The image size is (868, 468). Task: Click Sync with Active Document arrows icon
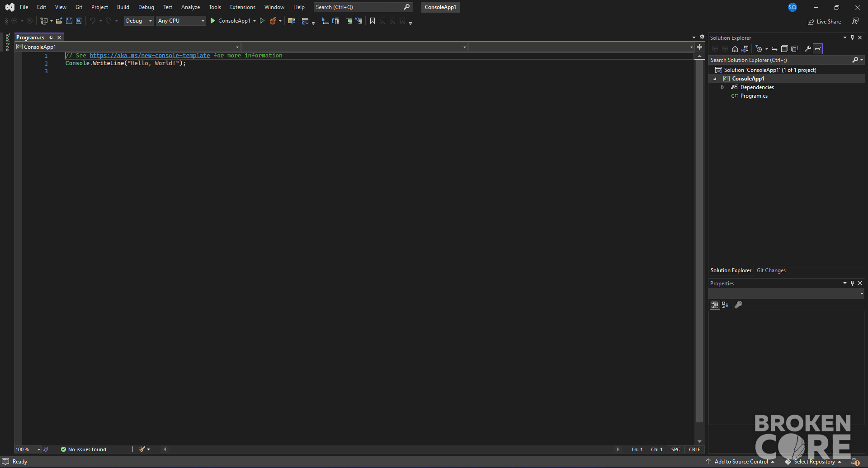[774, 49]
